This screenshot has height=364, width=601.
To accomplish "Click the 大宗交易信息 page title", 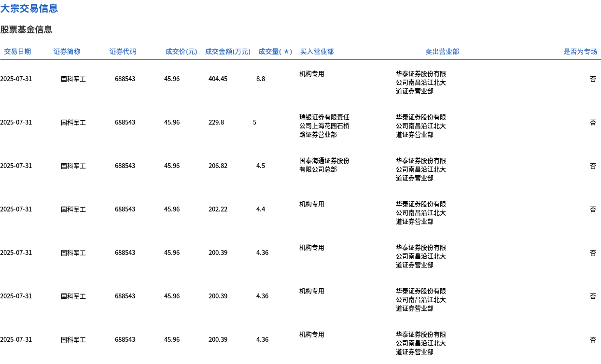I will click(x=29, y=8).
